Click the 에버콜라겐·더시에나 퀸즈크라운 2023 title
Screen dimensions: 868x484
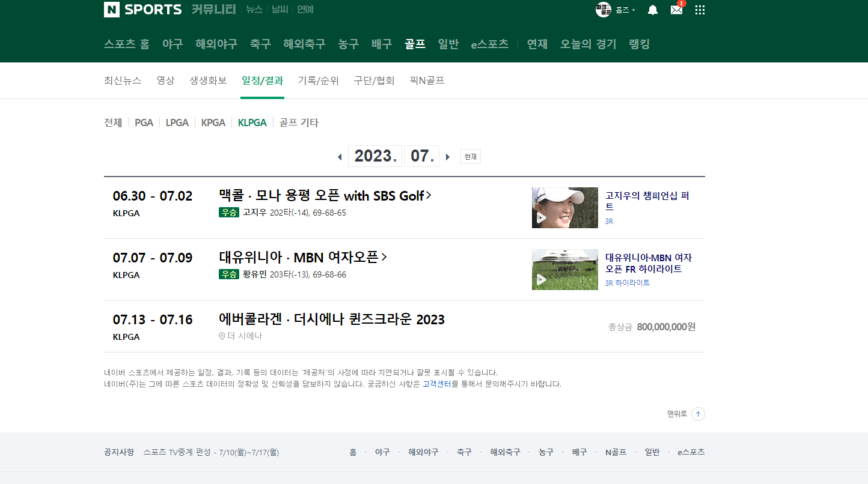point(332,319)
